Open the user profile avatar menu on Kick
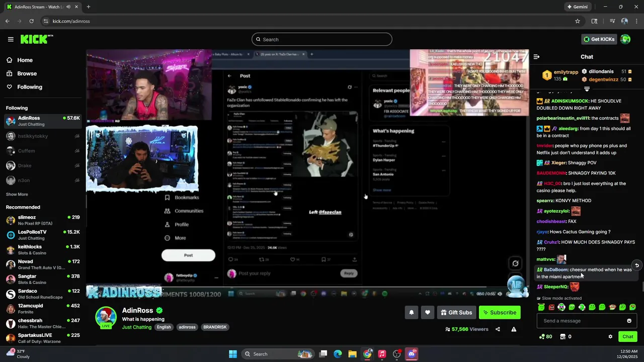The height and width of the screenshot is (362, 644). 625,39
